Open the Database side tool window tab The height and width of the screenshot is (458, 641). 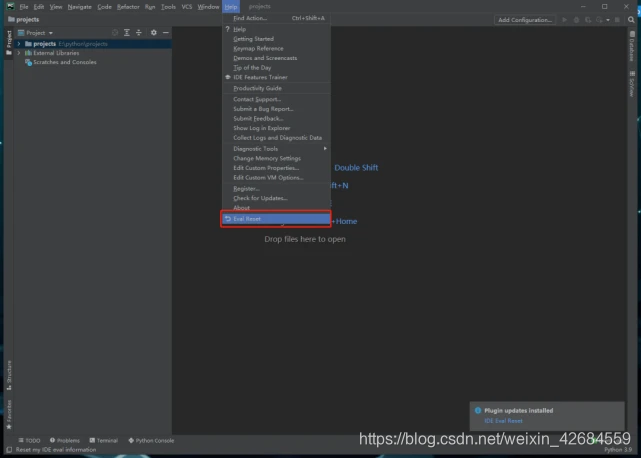pyautogui.click(x=632, y=46)
